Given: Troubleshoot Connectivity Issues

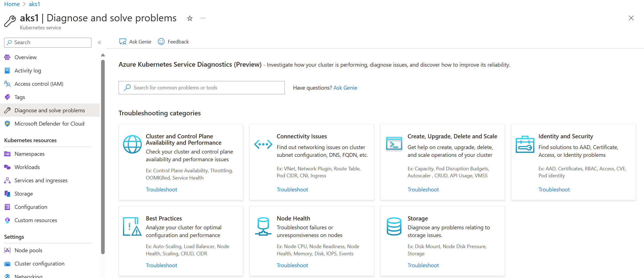Looking at the screenshot, I should coord(292,189).
